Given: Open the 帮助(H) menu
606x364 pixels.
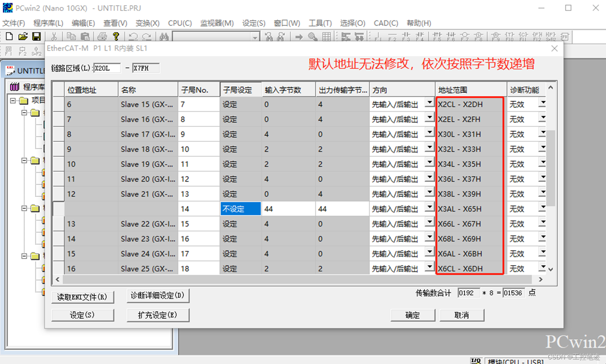Looking at the screenshot, I should click(x=419, y=23).
